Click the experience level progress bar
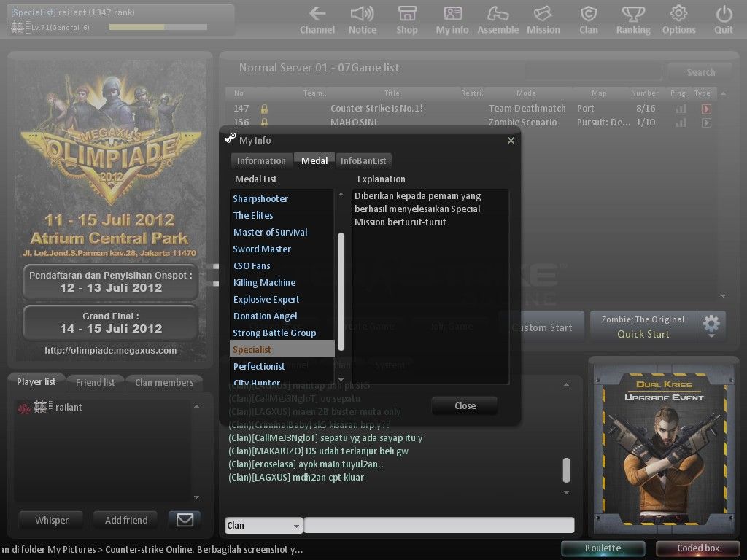Image resolution: width=747 pixels, height=560 pixels. pyautogui.click(x=158, y=27)
